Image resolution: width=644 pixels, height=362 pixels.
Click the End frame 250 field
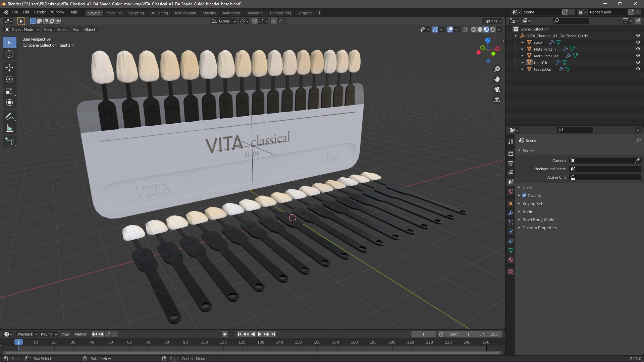click(x=488, y=334)
